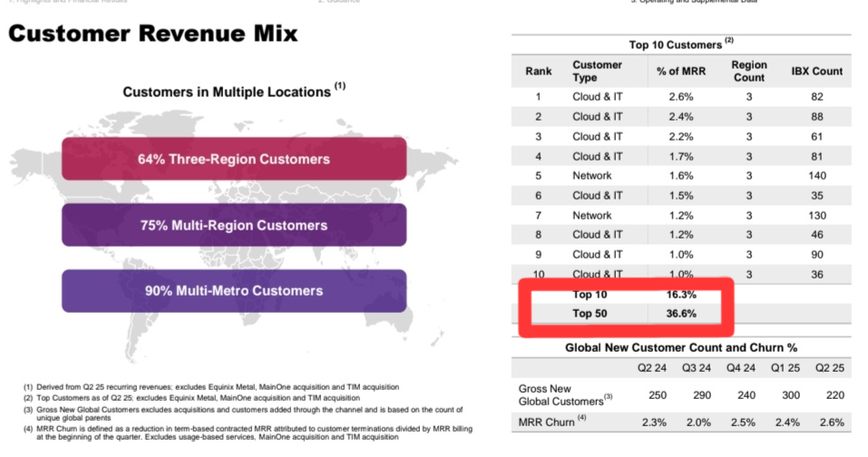Click the '% of MRR' column header
The height and width of the screenshot is (457, 868).
[x=681, y=71]
